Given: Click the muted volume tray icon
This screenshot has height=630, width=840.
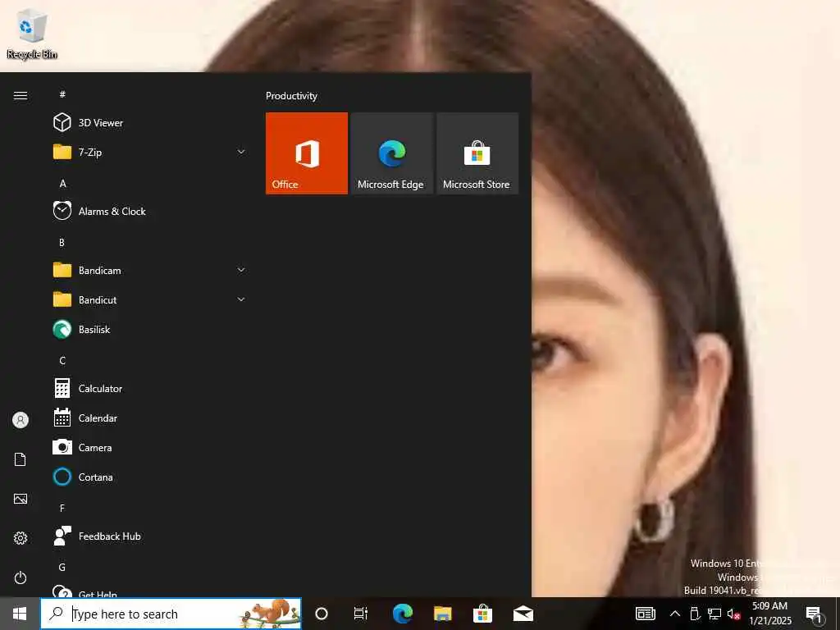Looking at the screenshot, I should [x=733, y=614].
